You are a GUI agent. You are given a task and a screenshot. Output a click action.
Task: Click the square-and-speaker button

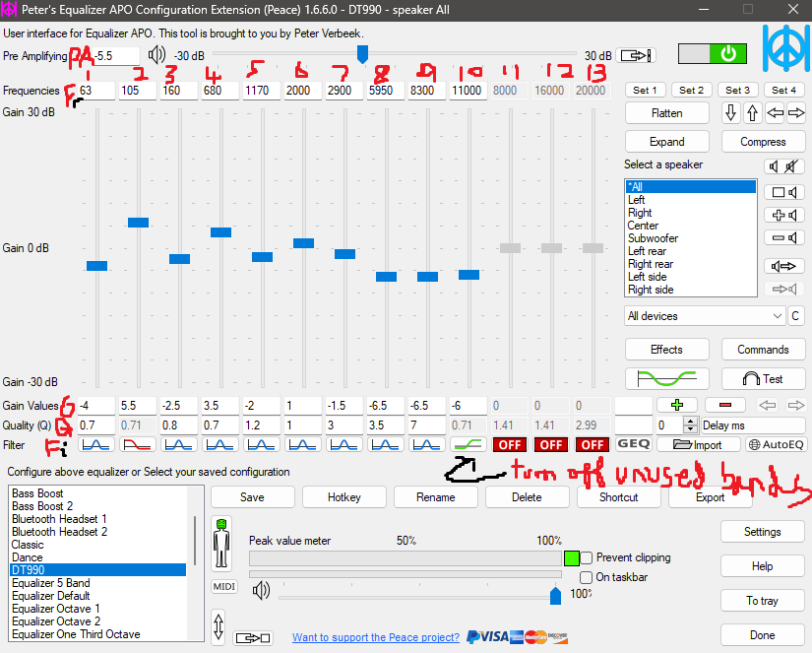785,192
